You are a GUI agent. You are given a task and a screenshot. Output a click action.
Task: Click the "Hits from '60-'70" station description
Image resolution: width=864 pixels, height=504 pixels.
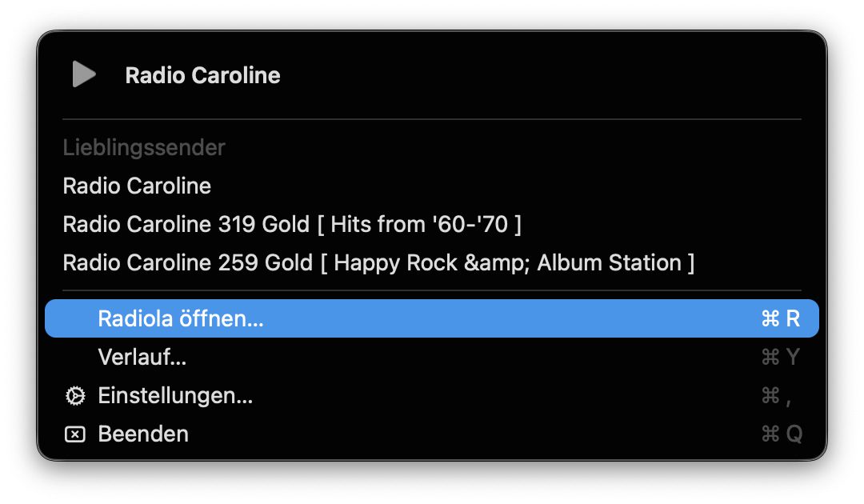pos(419,225)
